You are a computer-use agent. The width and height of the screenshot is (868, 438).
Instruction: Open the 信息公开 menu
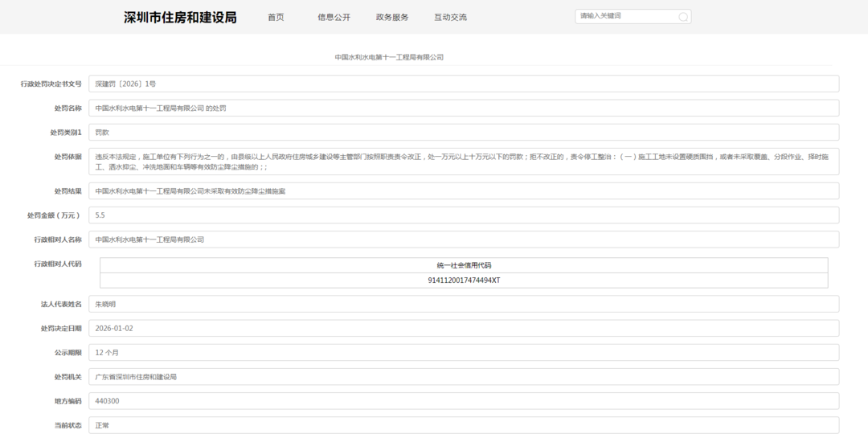pyautogui.click(x=334, y=17)
